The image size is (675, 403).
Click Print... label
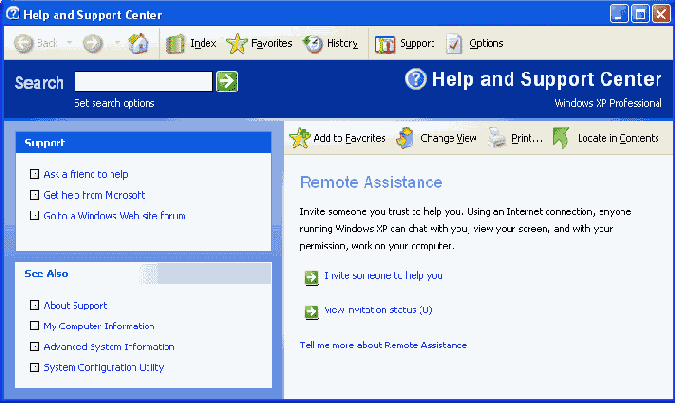527,138
